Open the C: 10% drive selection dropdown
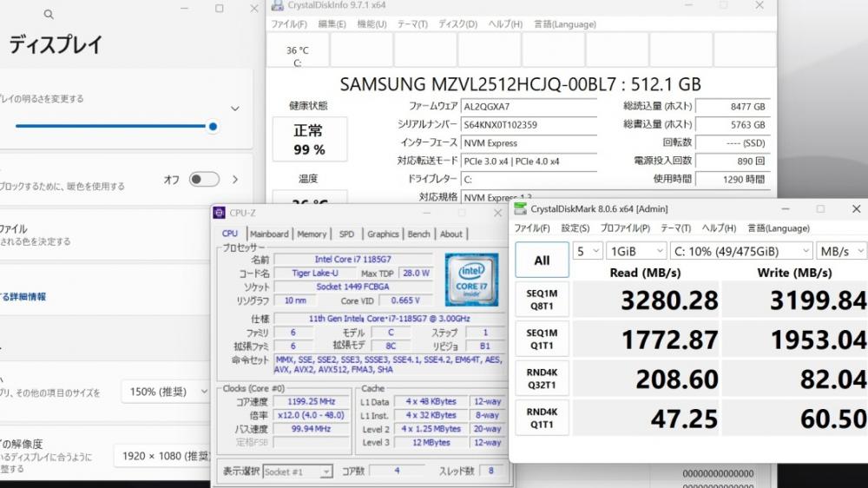Image resolution: width=868 pixels, height=488 pixels. tap(741, 252)
